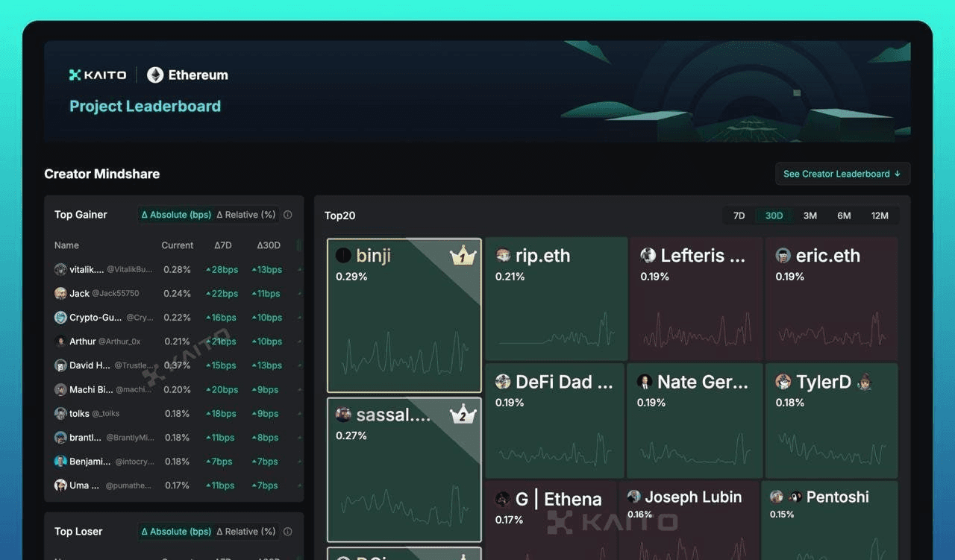Click binji's avatar in the treemap
The image size is (955, 560).
tap(343, 256)
